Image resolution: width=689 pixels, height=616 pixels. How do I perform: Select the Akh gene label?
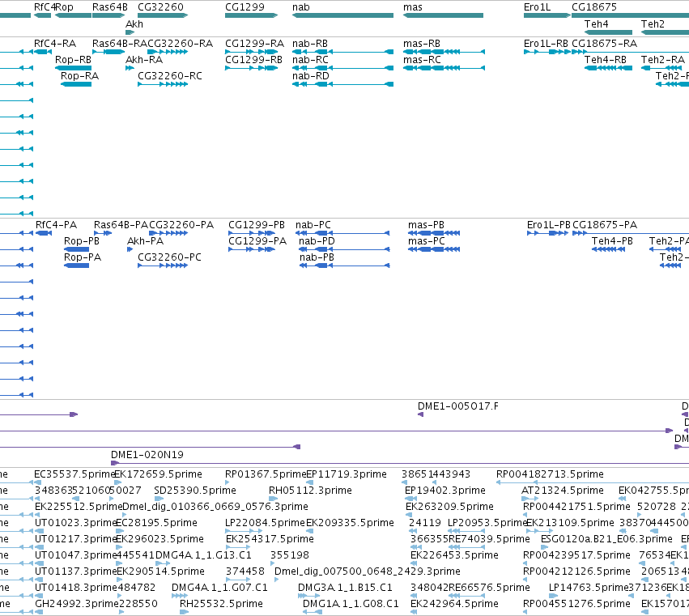click(x=134, y=23)
